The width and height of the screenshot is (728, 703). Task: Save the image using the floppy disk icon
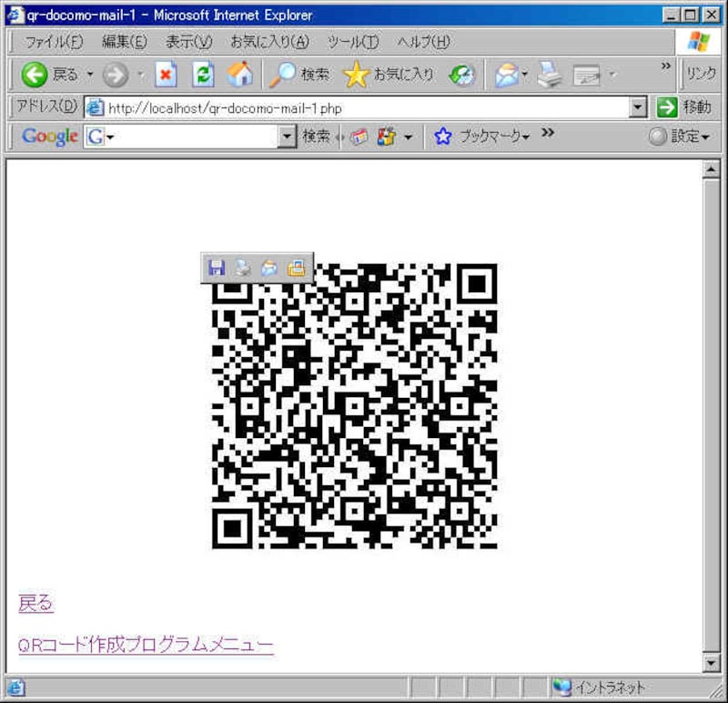(217, 268)
